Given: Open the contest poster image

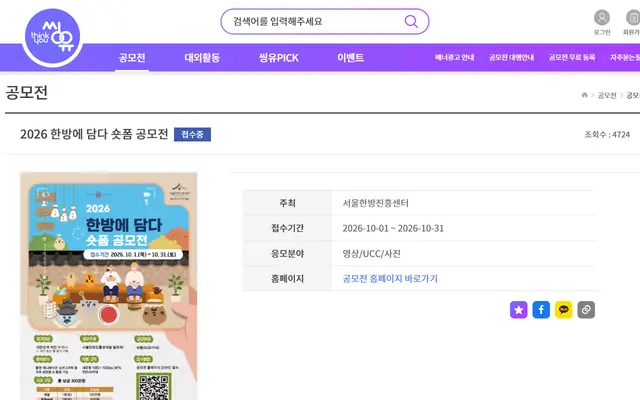Looking at the screenshot, I should (109, 286).
